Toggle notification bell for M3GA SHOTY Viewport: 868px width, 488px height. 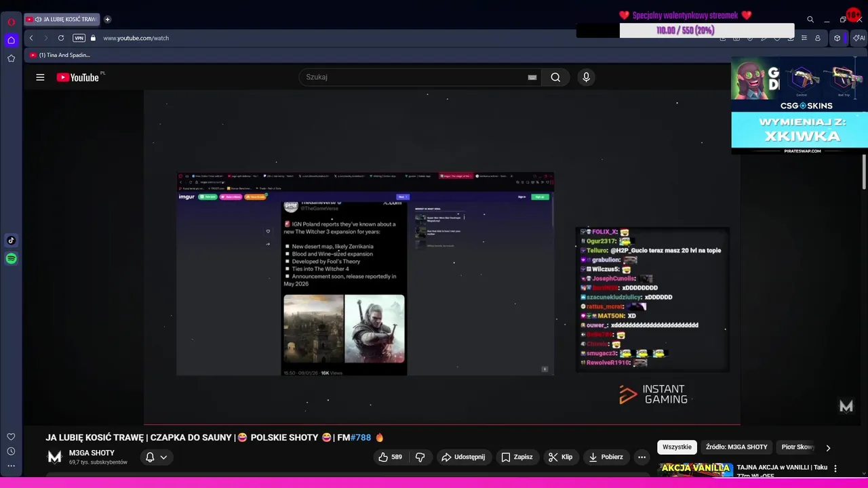click(150, 457)
